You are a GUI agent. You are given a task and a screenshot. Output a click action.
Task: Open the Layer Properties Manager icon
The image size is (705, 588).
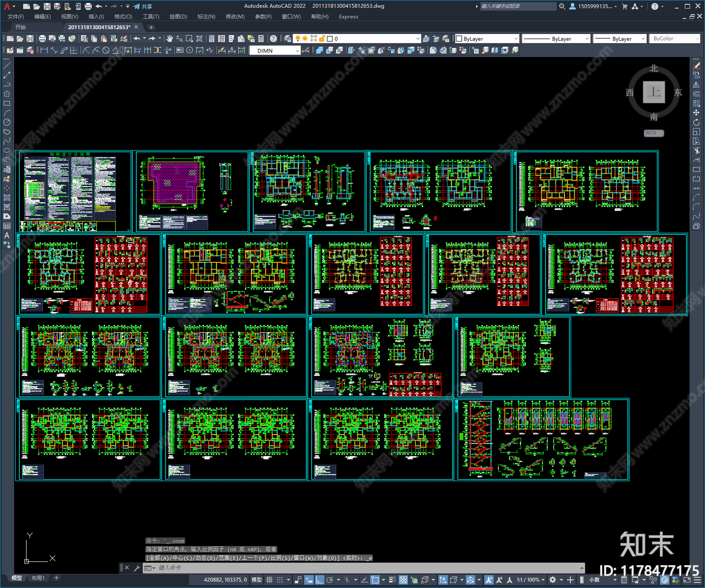[287, 39]
